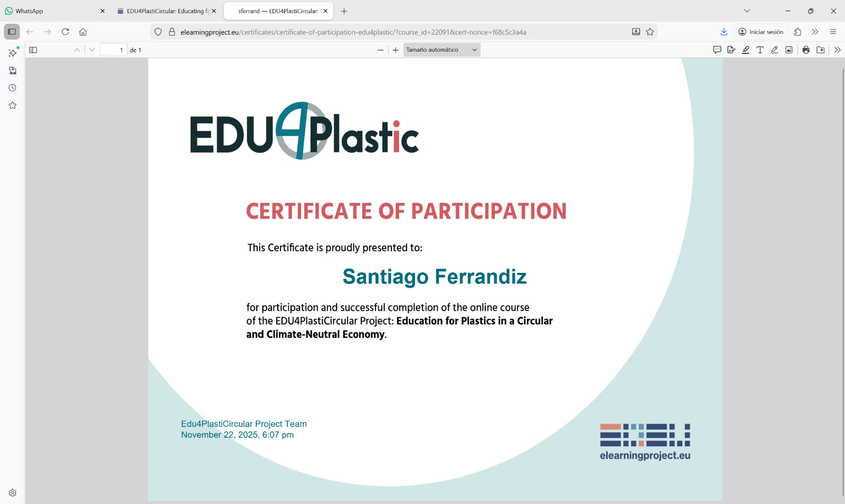This screenshot has height=504, width=845.
Task: Open the AI chatbot sidebar panel
Action: (13, 53)
